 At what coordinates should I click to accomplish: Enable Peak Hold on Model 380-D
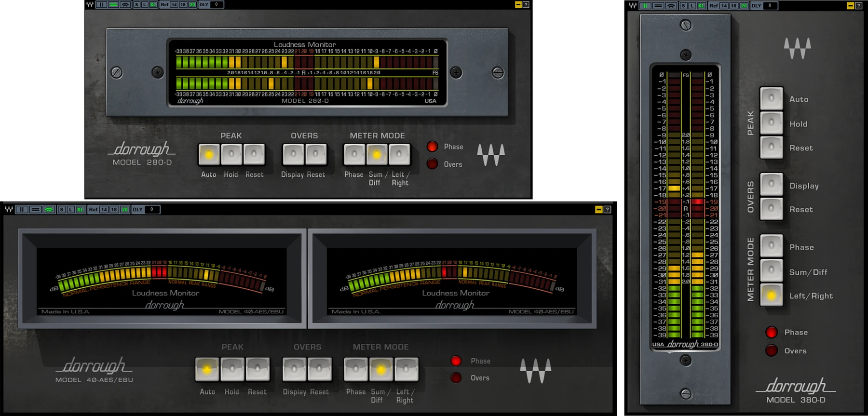[772, 123]
